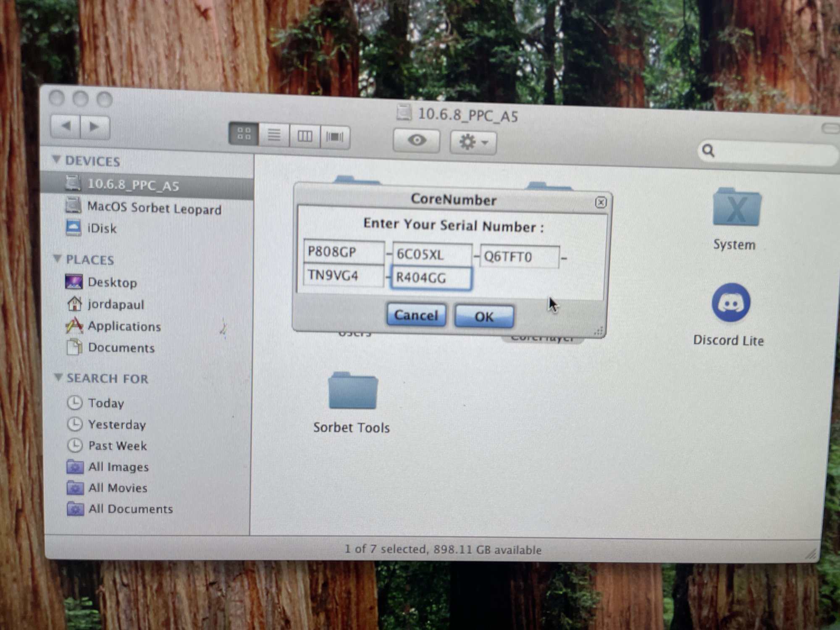Click the serial field containing P808GP
840x630 pixels.
343,252
